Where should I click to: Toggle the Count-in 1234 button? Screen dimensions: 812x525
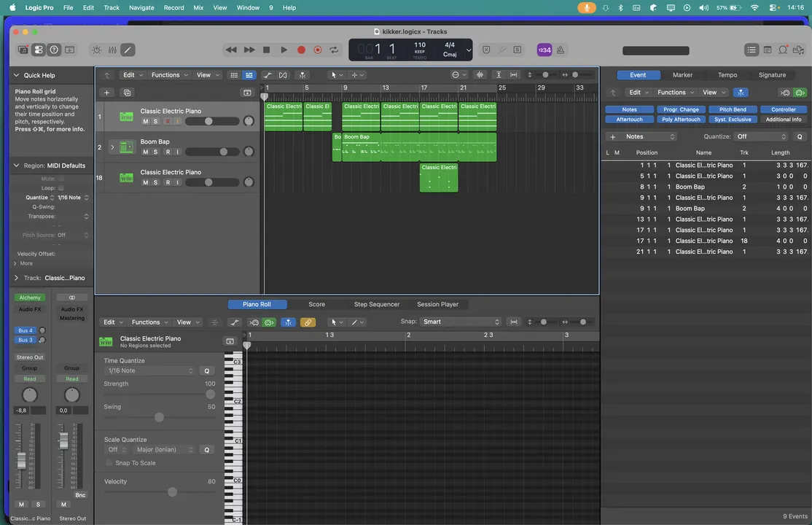click(x=544, y=50)
